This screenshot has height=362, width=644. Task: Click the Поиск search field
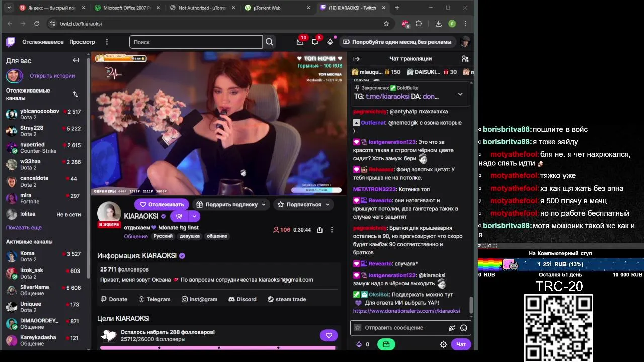pyautogui.click(x=196, y=42)
